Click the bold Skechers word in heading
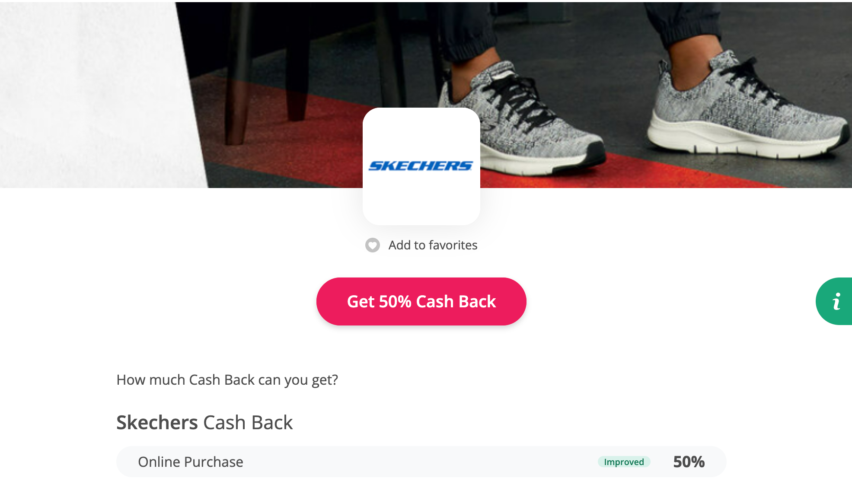The image size is (852, 504). (157, 422)
